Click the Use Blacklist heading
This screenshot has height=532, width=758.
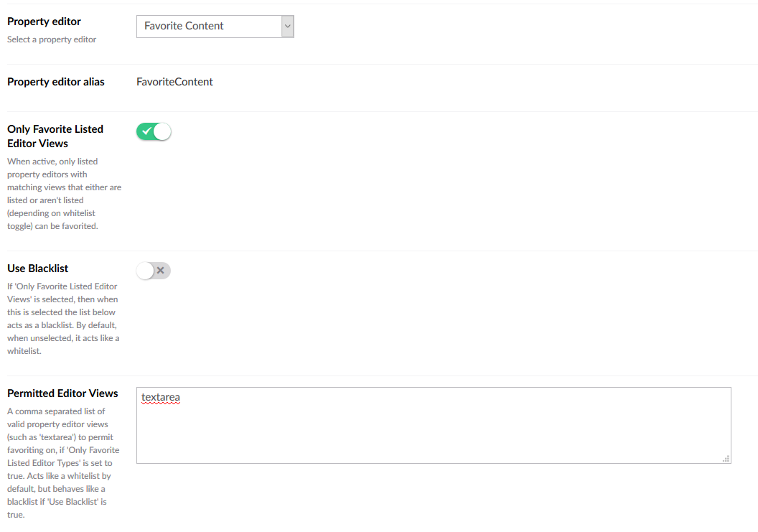(x=38, y=269)
